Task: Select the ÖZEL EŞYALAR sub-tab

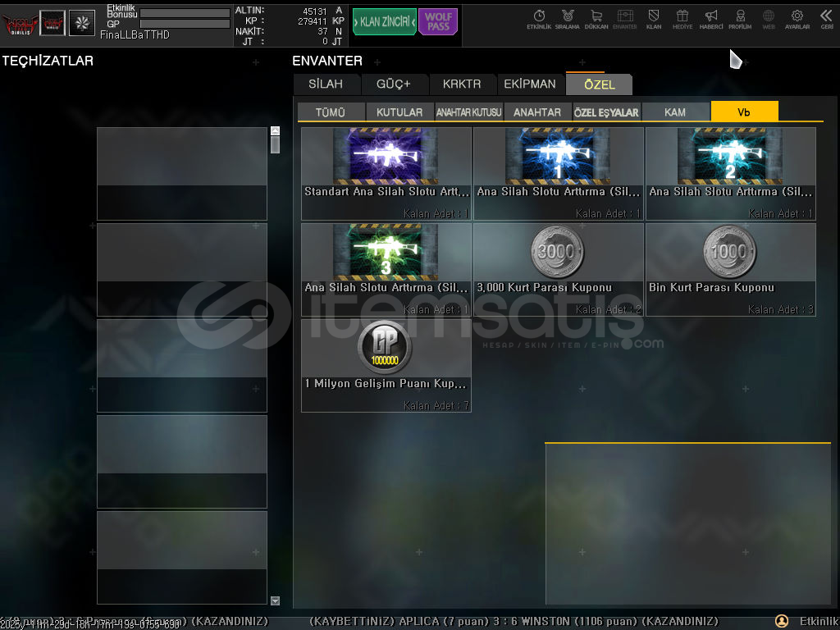Action: tap(606, 112)
